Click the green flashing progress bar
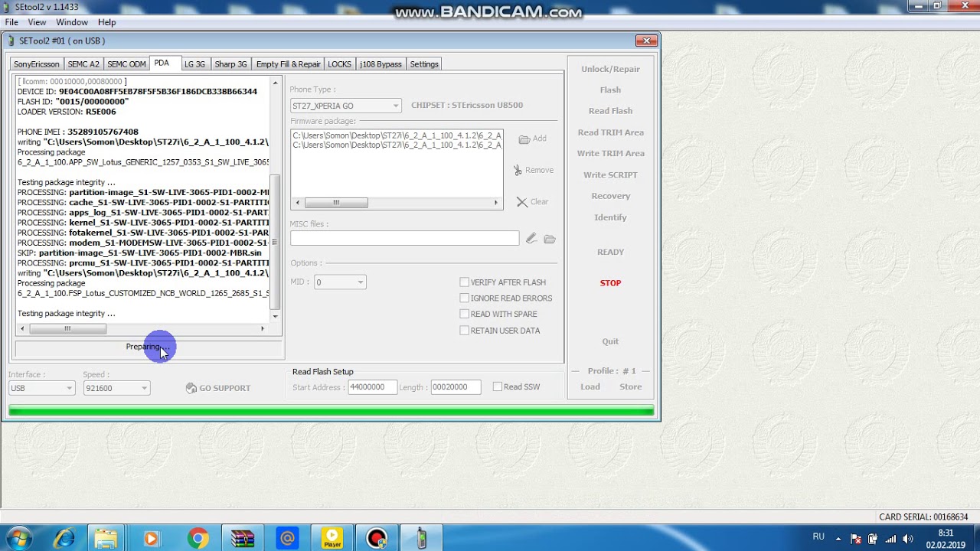This screenshot has height=551, width=980. (x=332, y=412)
